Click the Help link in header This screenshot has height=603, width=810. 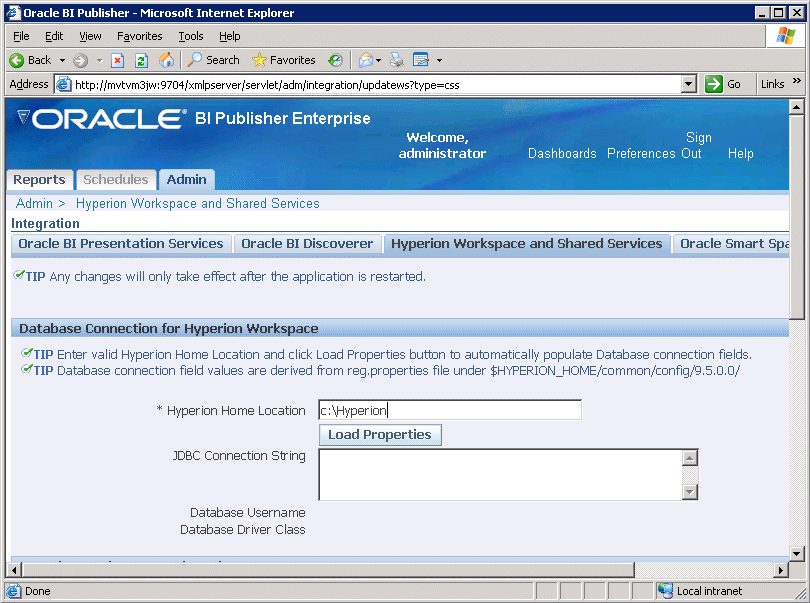(740, 153)
